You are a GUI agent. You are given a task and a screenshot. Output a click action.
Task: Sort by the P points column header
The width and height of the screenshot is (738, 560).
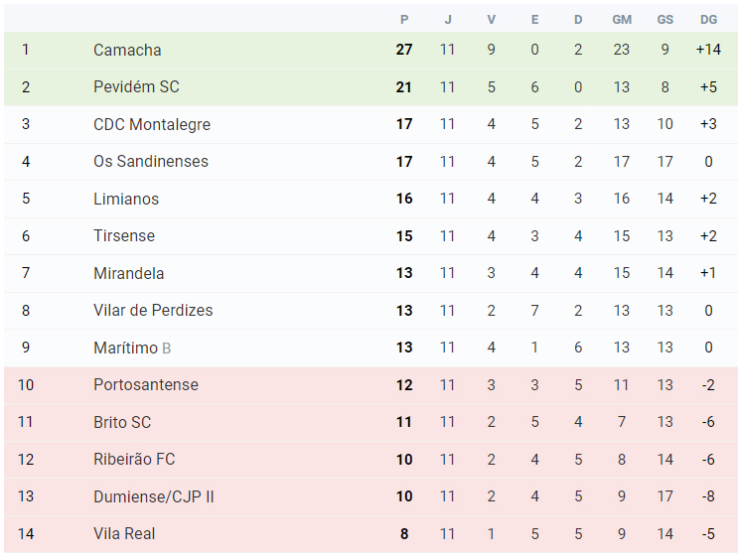(404, 20)
